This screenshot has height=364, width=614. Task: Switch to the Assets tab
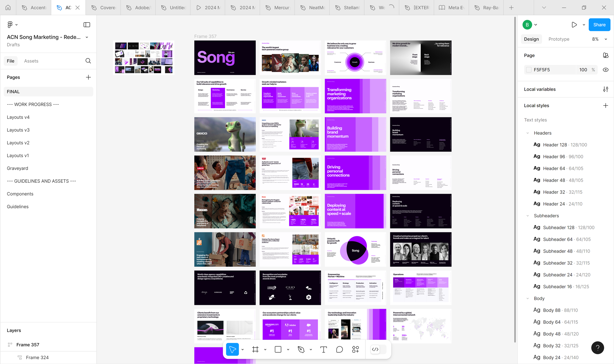click(x=31, y=61)
